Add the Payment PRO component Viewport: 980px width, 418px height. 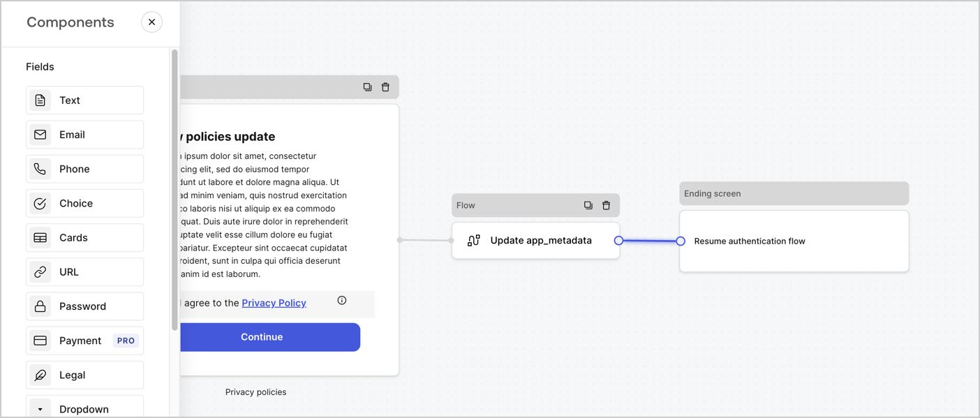tap(84, 340)
